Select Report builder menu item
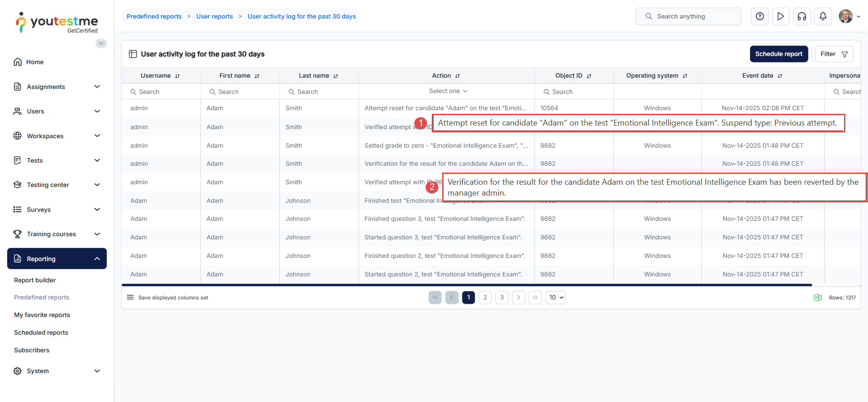Image resolution: width=868 pixels, height=402 pixels. tap(35, 280)
